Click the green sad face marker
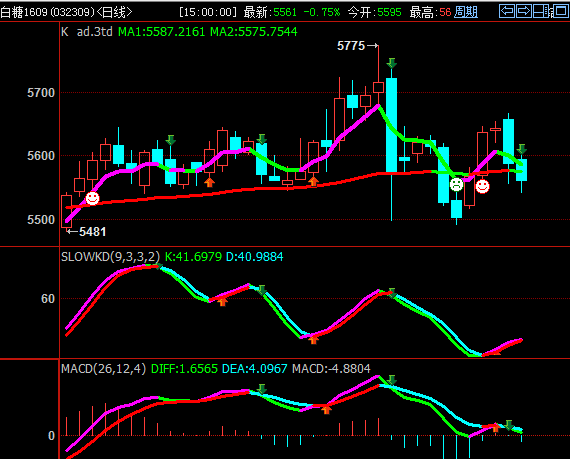570x459 pixels. 456,184
